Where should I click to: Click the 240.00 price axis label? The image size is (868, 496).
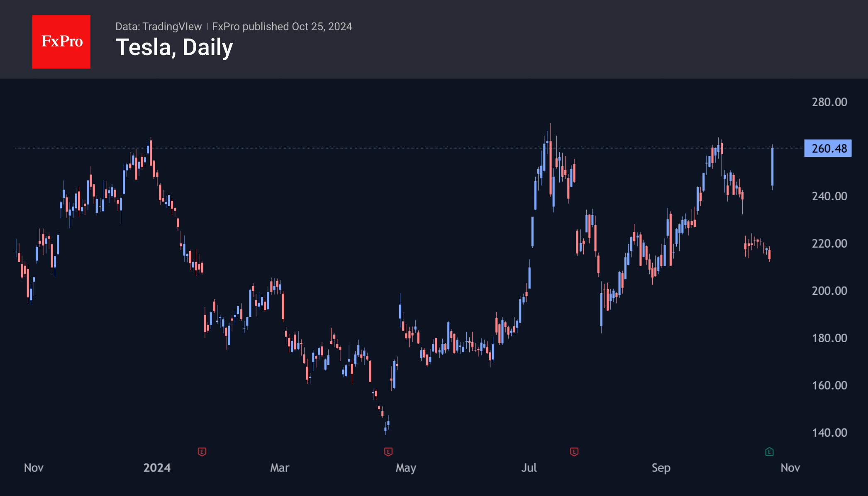tap(829, 196)
